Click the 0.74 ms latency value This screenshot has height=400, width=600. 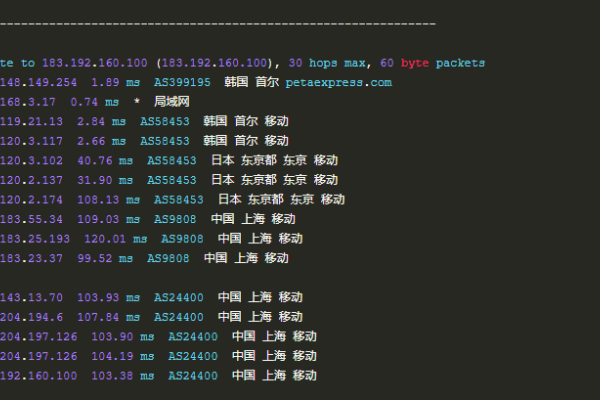click(x=97, y=102)
